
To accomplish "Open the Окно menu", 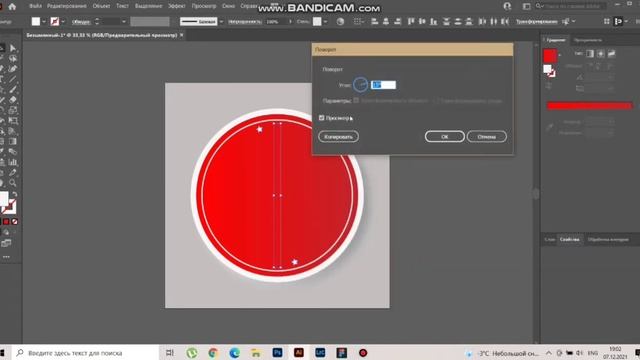I will pos(229,6).
